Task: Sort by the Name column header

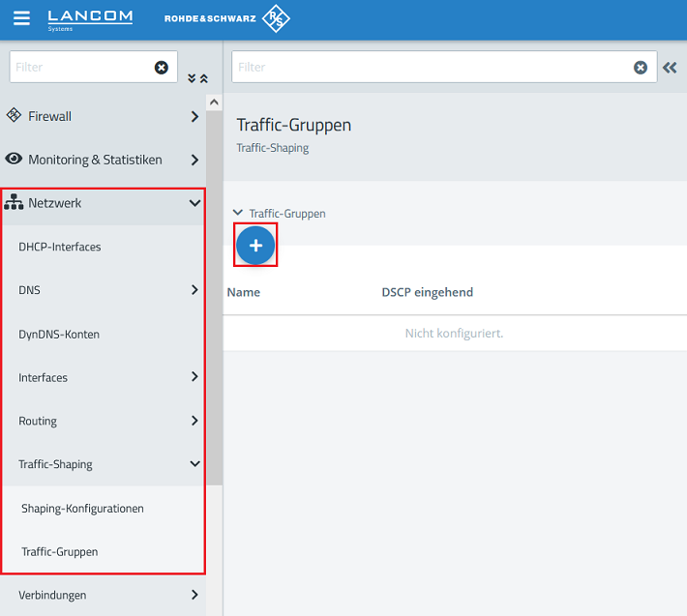Action: point(243,292)
